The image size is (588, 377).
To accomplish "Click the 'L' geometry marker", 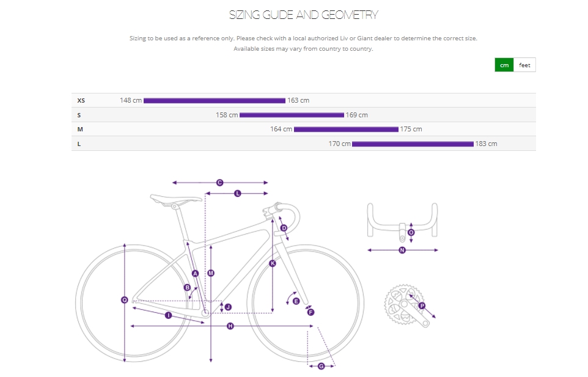I will (238, 193).
